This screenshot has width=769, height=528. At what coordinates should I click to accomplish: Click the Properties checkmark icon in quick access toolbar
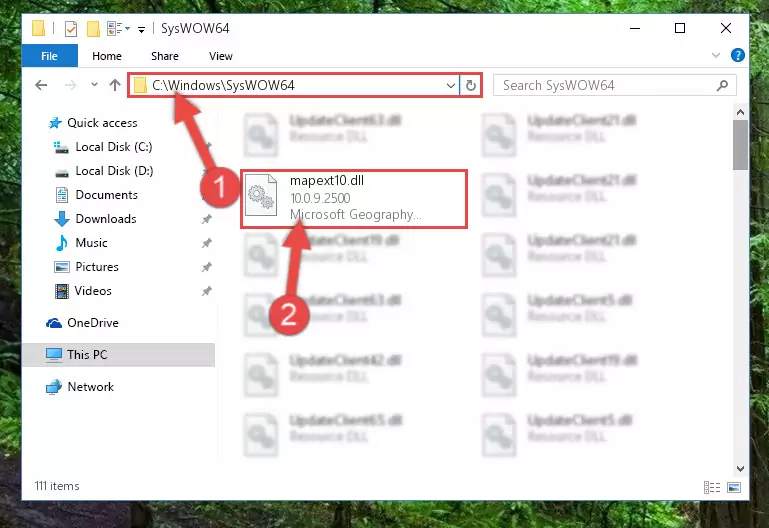coord(71,29)
